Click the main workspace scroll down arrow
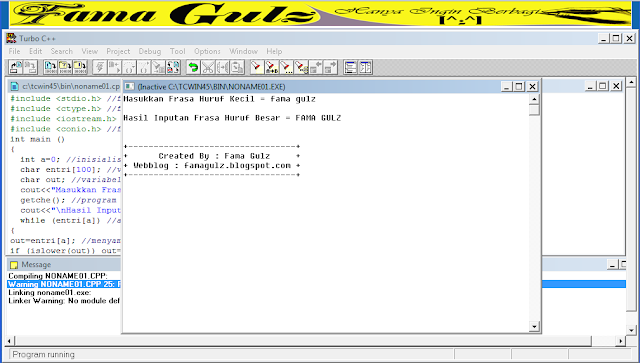The image size is (640, 363). pos(631,330)
